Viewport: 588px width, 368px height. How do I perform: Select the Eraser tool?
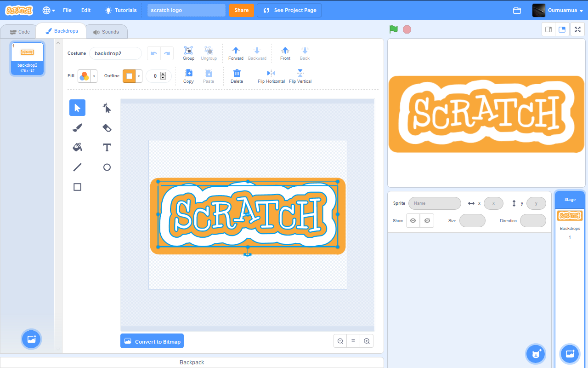coord(107,128)
